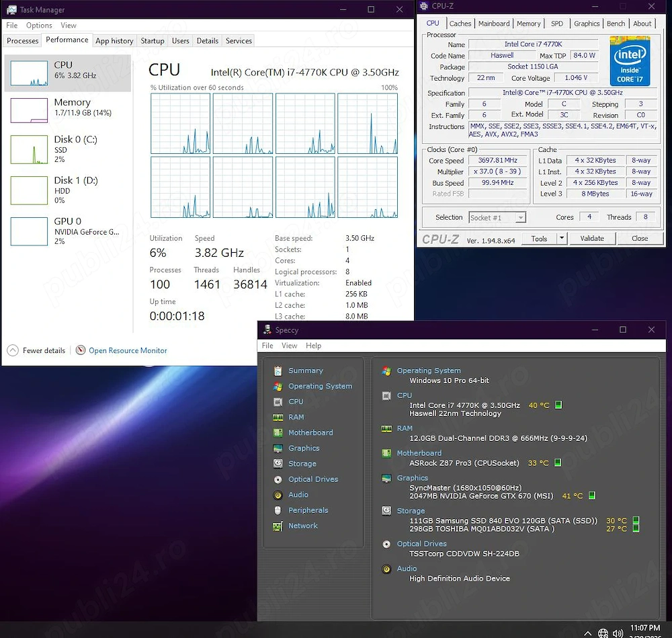Open Resource Monitor link in Task Manager
This screenshot has height=638, width=672.
tap(126, 350)
